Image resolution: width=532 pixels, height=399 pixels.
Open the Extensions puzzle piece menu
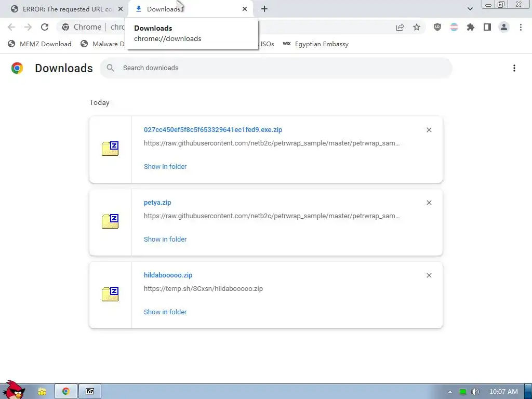[471, 27]
